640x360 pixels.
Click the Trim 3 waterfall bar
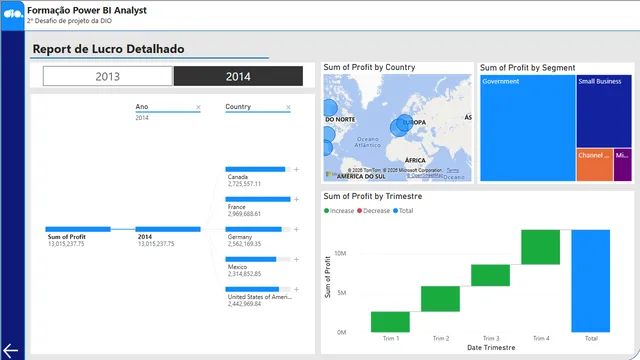pyautogui.click(x=490, y=275)
